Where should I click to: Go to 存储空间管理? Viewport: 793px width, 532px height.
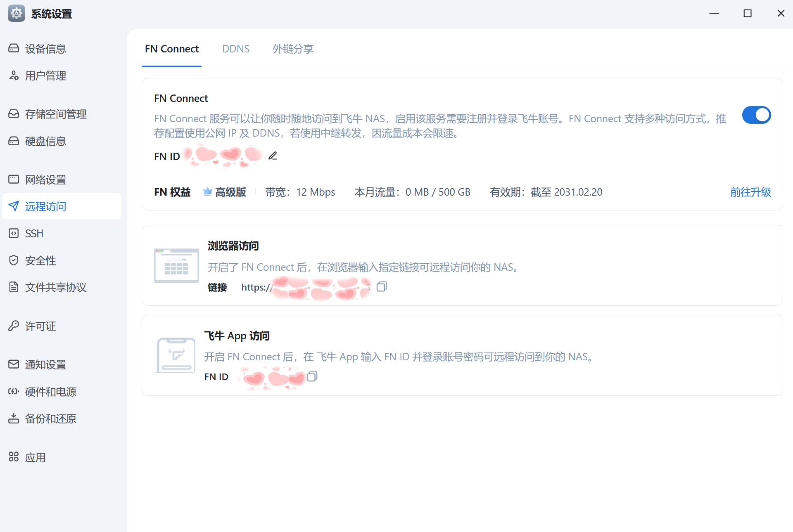55,114
